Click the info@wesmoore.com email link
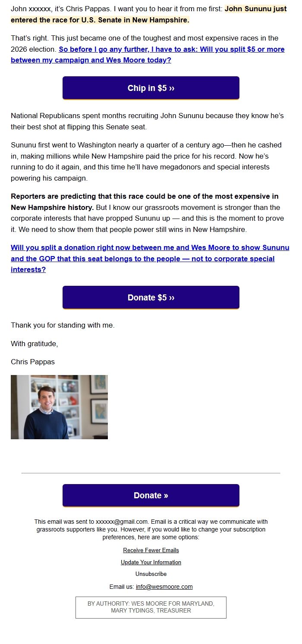This screenshot has height=644, width=302. [164, 587]
